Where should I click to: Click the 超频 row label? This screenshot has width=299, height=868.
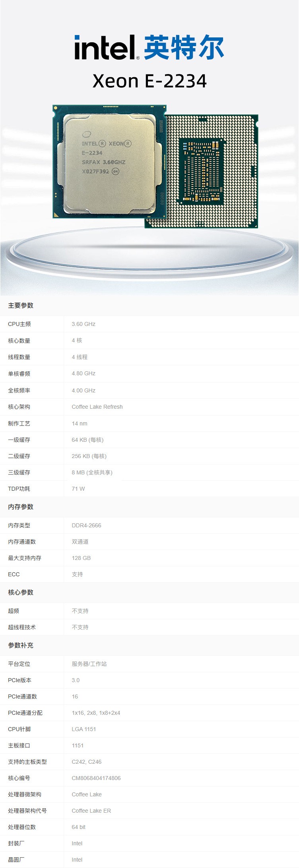[14, 611]
